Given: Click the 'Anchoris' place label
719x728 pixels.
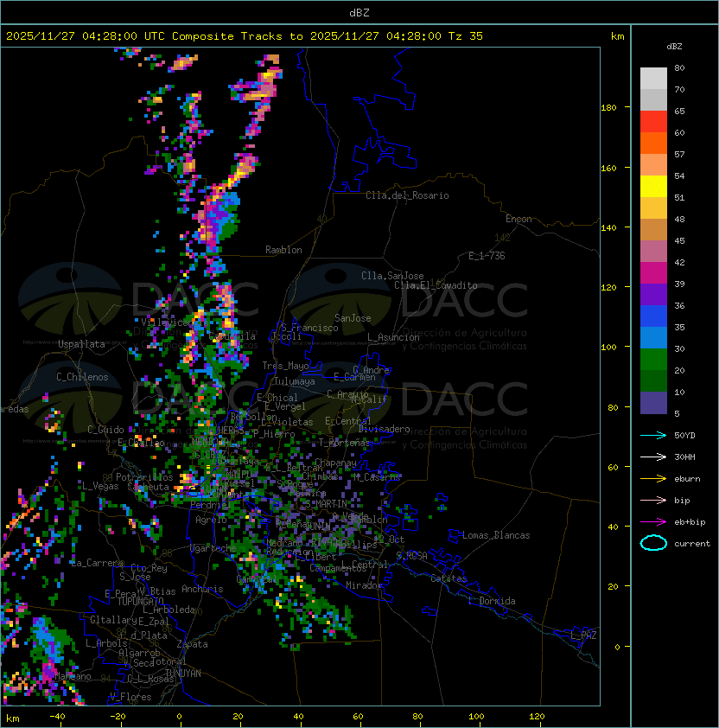Looking at the screenshot, I should (x=202, y=589).
